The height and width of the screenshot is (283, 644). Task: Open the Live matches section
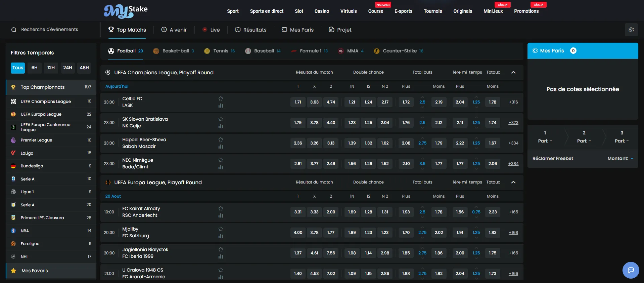pyautogui.click(x=211, y=30)
